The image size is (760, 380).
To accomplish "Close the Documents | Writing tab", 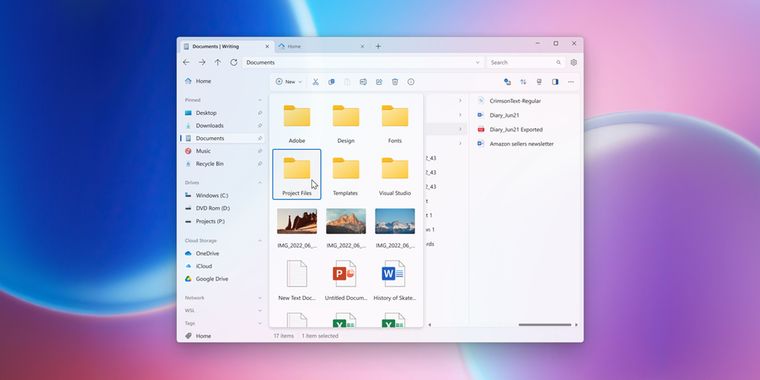I will click(267, 47).
